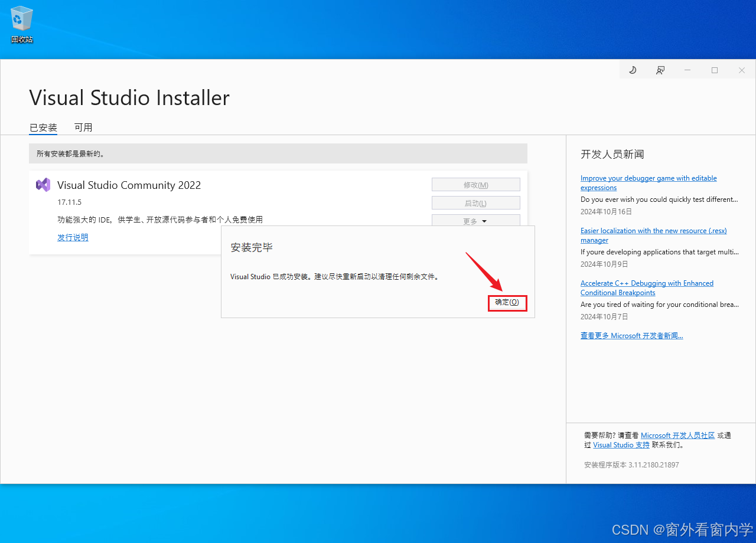Open 查看更多 Microsoft 开发者新闻 link
This screenshot has width=756, height=543.
[632, 336]
